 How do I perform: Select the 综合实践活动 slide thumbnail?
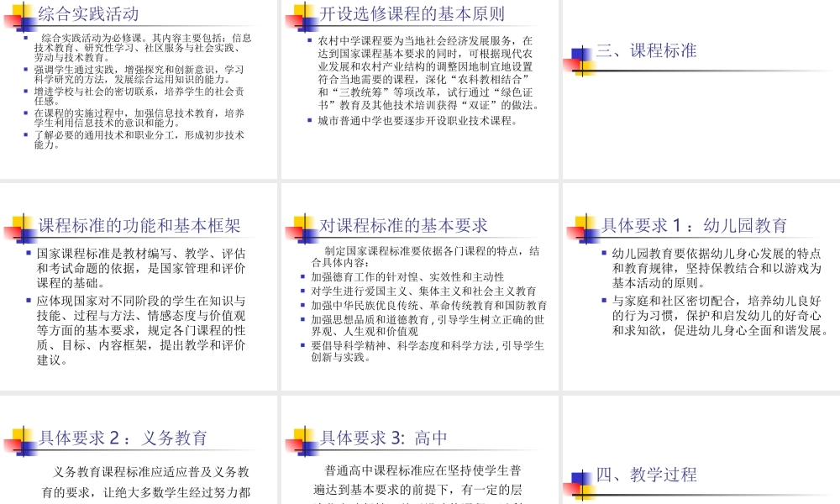coord(139,88)
